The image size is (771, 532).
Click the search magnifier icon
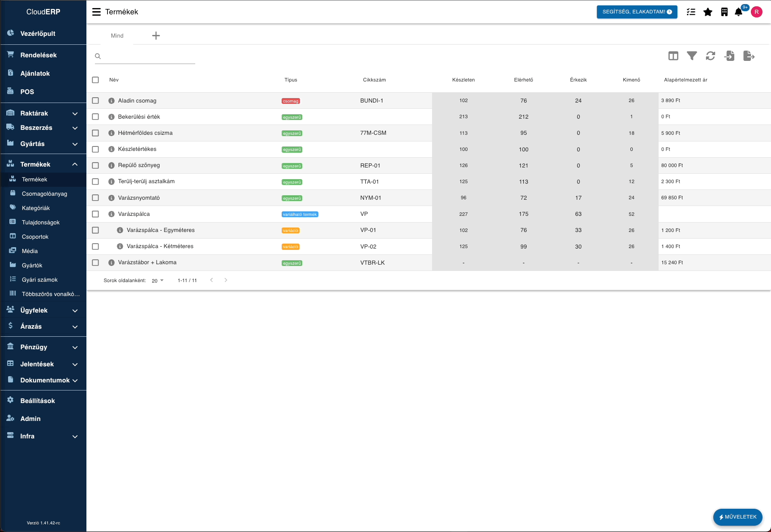(98, 56)
